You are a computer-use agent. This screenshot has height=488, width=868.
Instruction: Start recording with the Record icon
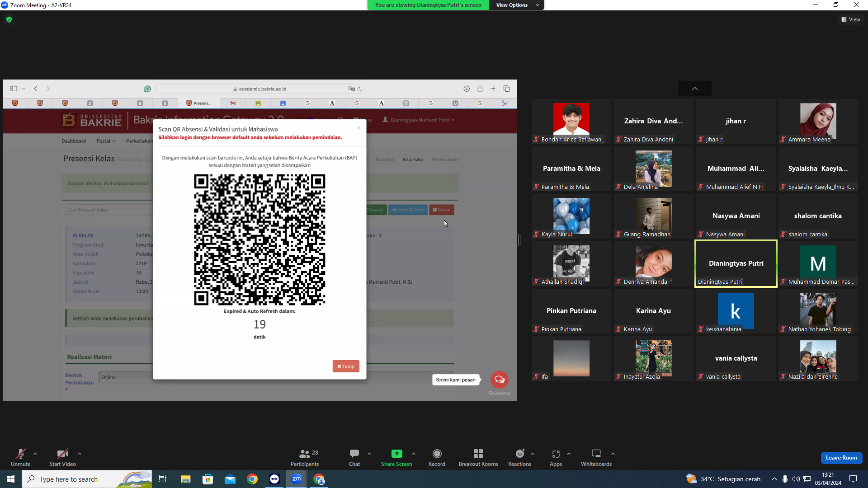(437, 453)
